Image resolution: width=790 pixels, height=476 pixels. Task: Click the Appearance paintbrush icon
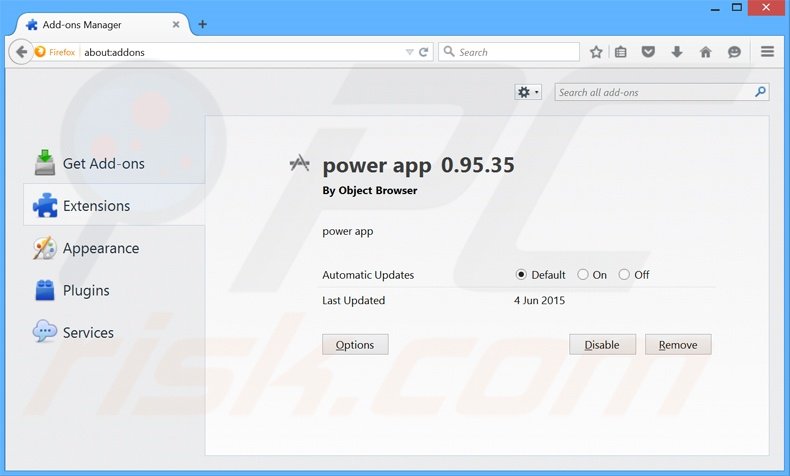pyautogui.click(x=45, y=248)
